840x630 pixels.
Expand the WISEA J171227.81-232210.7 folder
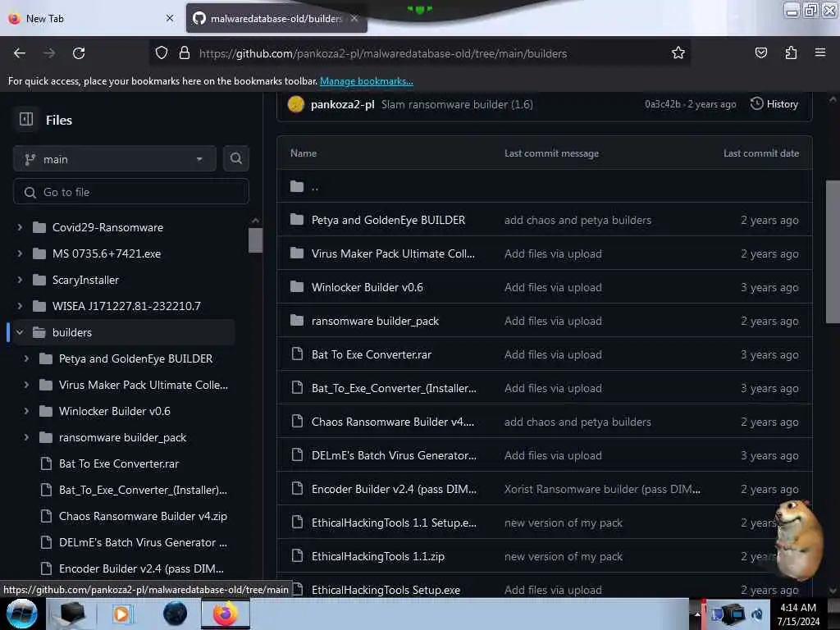20,306
